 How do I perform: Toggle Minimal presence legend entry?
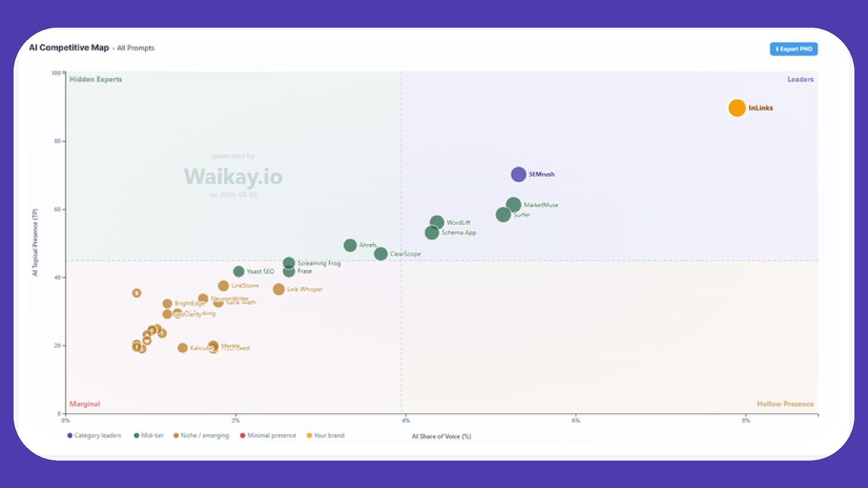[268, 436]
